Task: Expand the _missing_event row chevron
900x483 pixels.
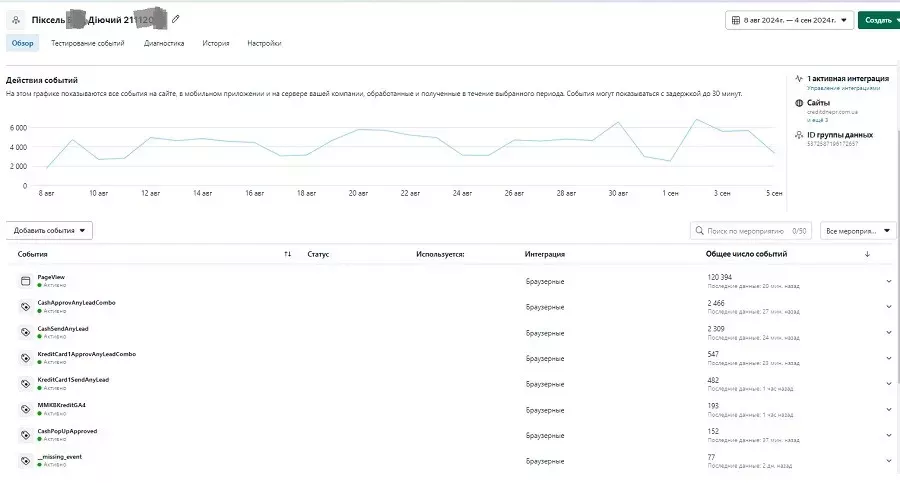Action: (889, 461)
